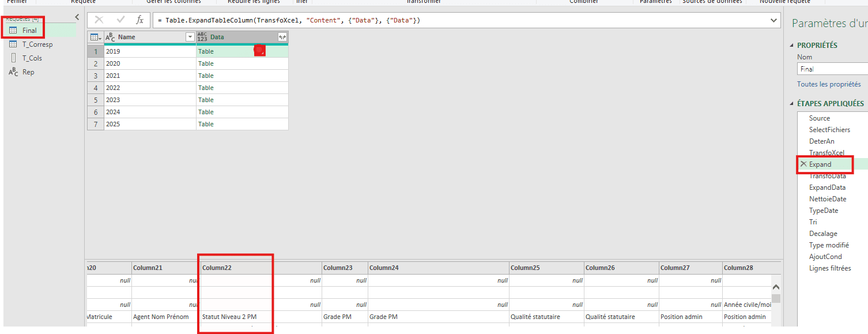Select the T_Cols list query
868x334 pixels.
click(x=32, y=58)
